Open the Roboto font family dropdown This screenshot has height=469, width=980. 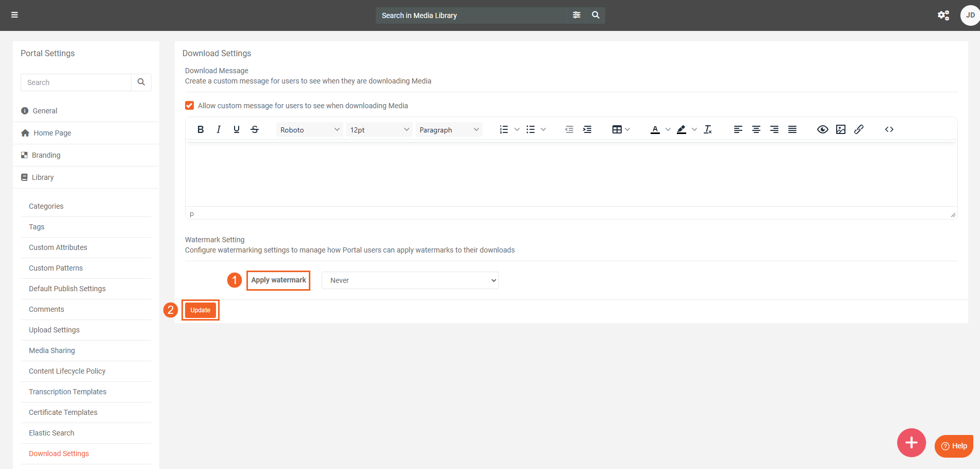tap(309, 130)
